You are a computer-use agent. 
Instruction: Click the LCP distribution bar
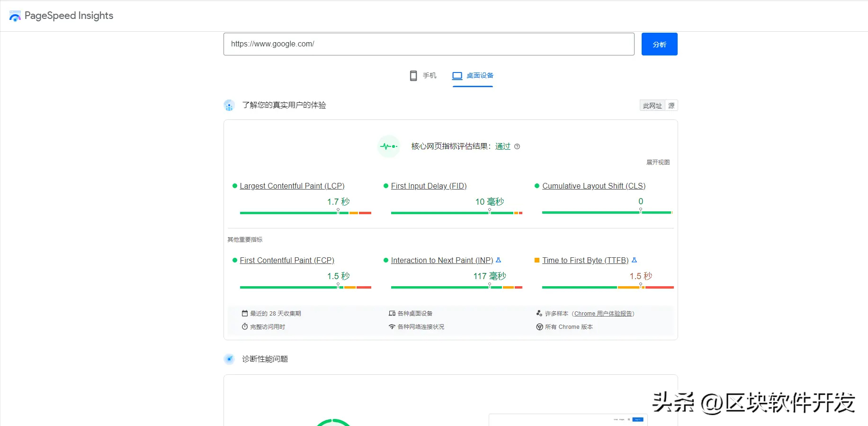click(305, 213)
